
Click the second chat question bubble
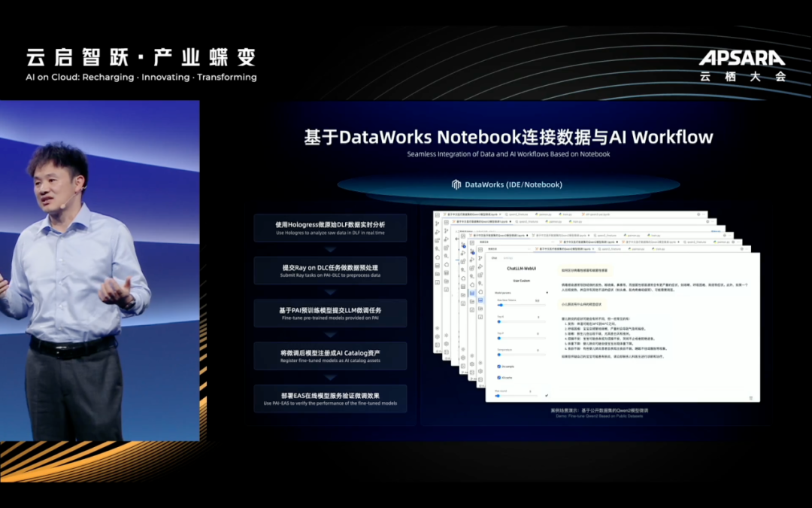click(x=581, y=304)
